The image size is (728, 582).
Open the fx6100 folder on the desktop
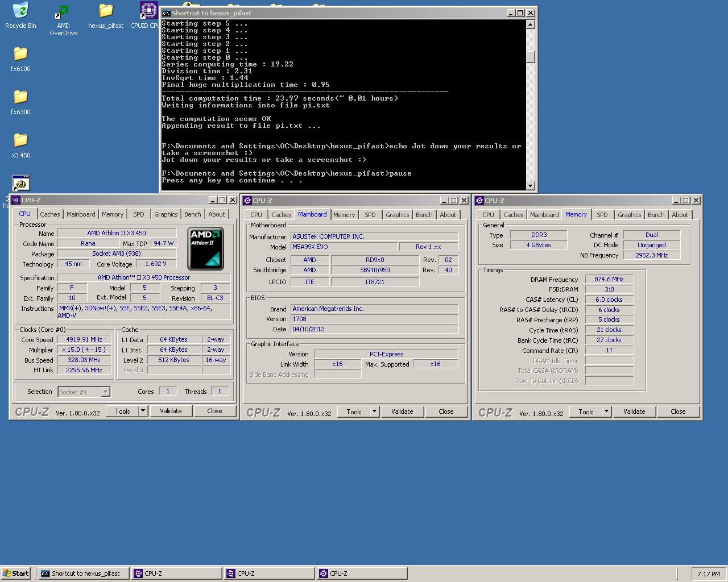[20, 59]
